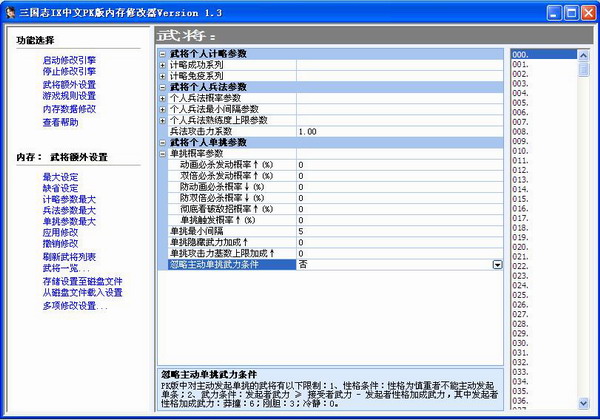
Task: Open 武将一览 link
Action: [x=65, y=268]
